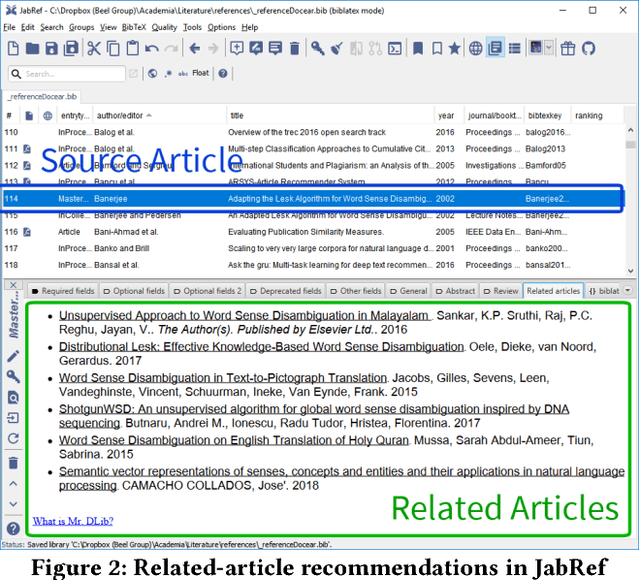Generate key with entry editor key icon
640x580 pixels.
click(13, 376)
